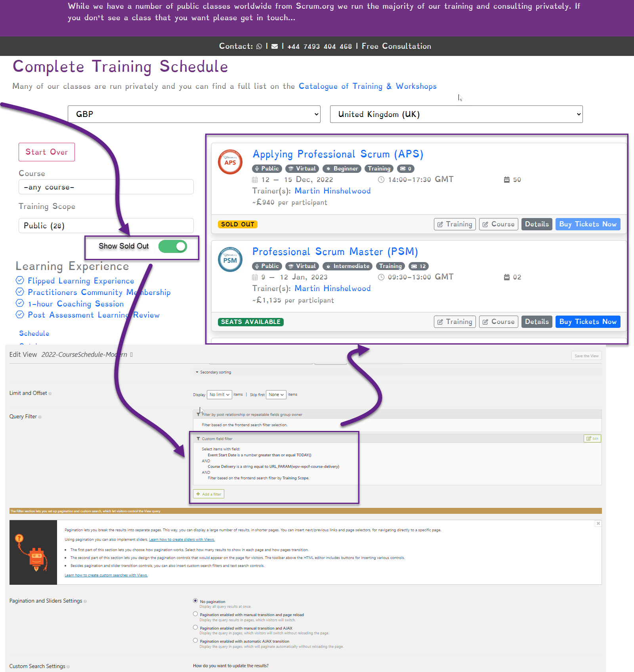Click the Query Filter help icon
The image size is (634, 672).
click(40, 417)
